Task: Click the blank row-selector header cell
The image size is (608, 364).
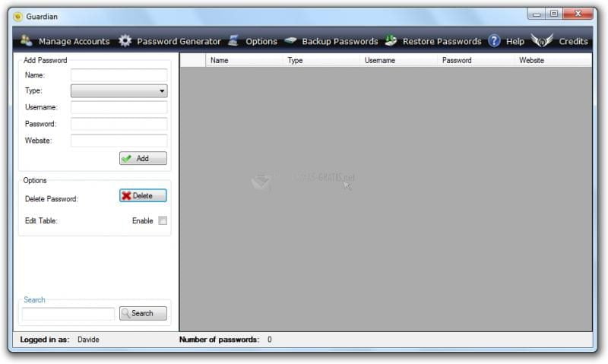Action: pyautogui.click(x=193, y=60)
